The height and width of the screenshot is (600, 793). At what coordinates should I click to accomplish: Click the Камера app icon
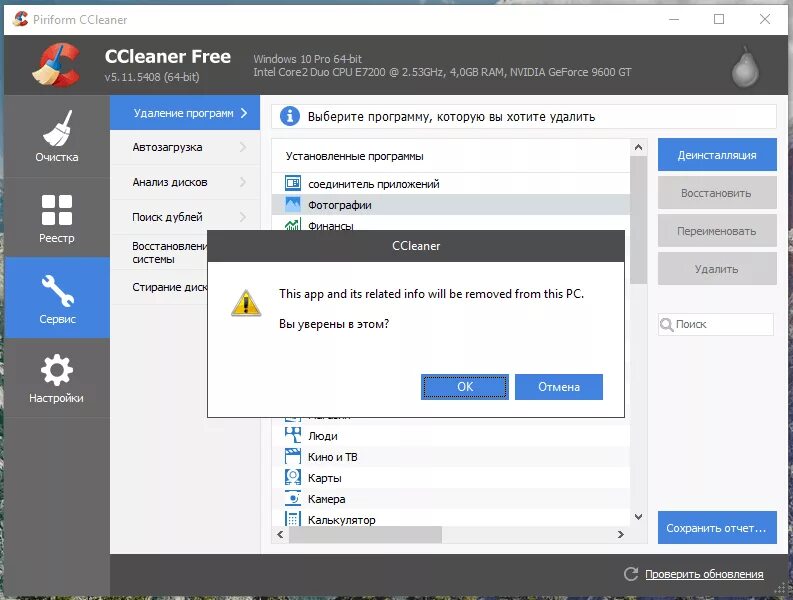(x=293, y=498)
